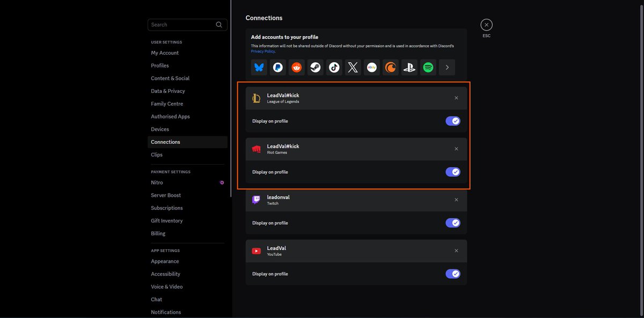The height and width of the screenshot is (318, 644).
Task: Open the Subscriptions page
Action: coord(187,208)
